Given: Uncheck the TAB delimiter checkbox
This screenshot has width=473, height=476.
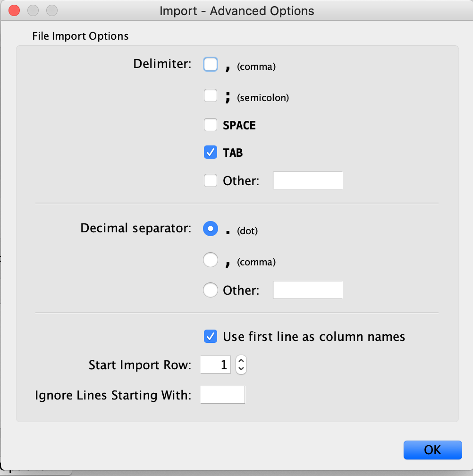Looking at the screenshot, I should point(211,153).
